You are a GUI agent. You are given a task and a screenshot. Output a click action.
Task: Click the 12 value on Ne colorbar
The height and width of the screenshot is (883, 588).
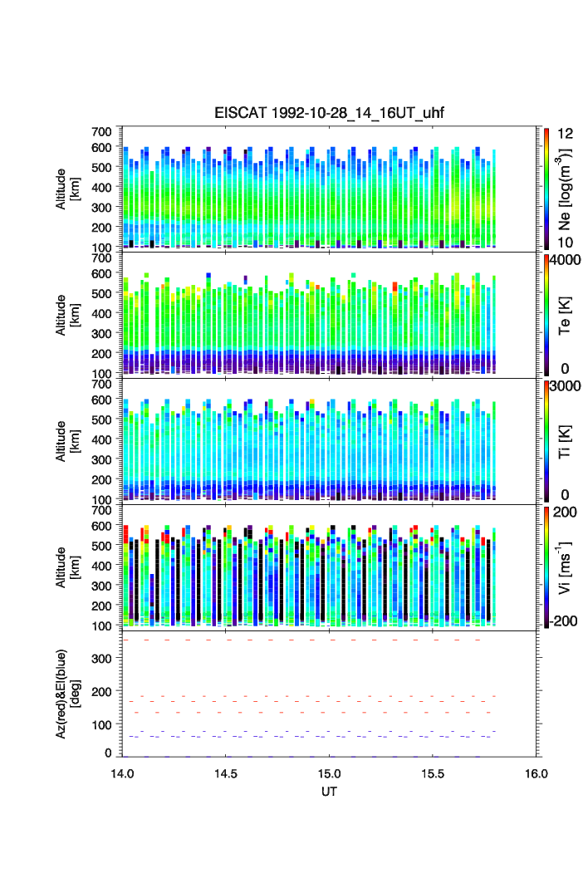[565, 134]
